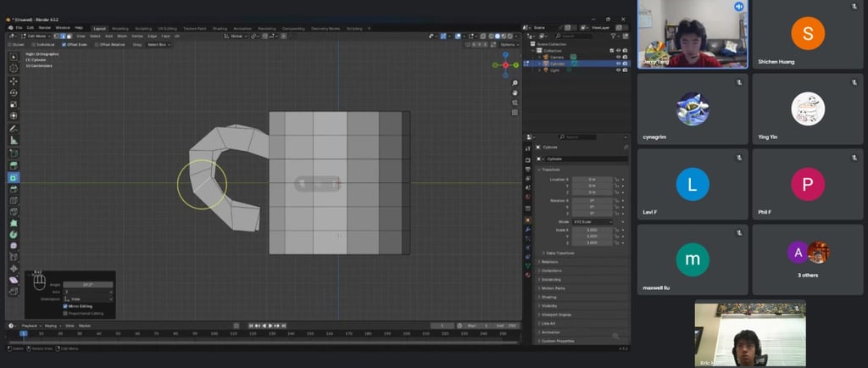
Task: Open the Playback menu in timeline
Action: click(x=31, y=326)
